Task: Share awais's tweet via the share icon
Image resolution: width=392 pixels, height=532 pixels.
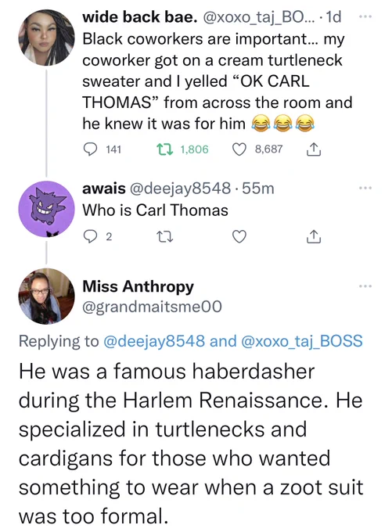Action: coord(314,236)
